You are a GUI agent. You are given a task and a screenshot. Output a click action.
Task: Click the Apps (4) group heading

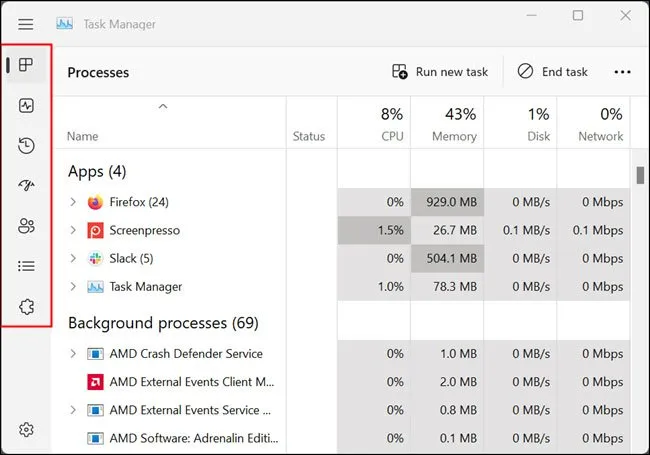click(x=97, y=172)
